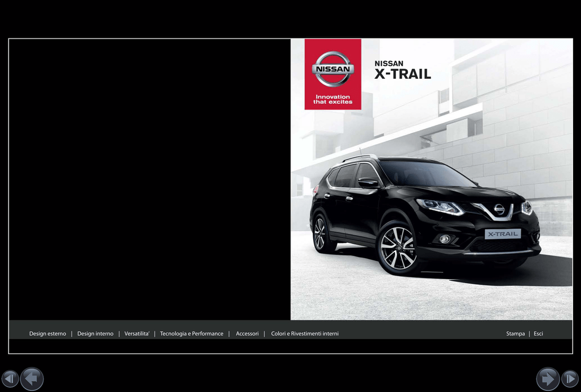
Task: Click Stampa to print the brochure
Action: click(515, 334)
